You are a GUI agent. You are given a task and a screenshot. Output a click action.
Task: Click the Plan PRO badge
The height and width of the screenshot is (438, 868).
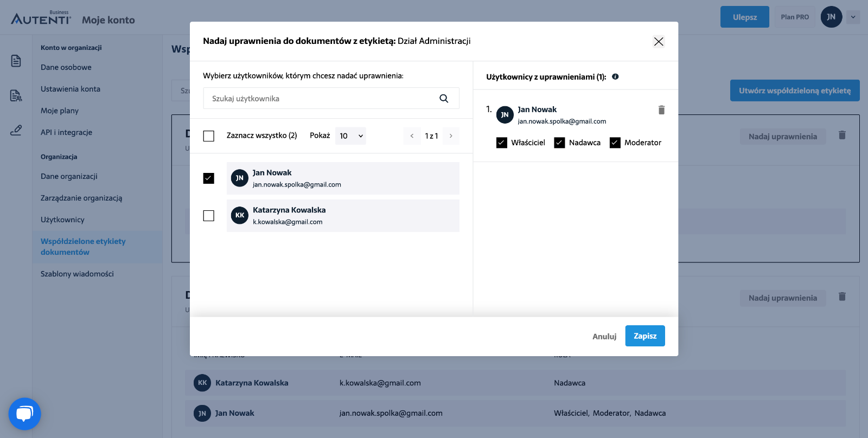795,17
